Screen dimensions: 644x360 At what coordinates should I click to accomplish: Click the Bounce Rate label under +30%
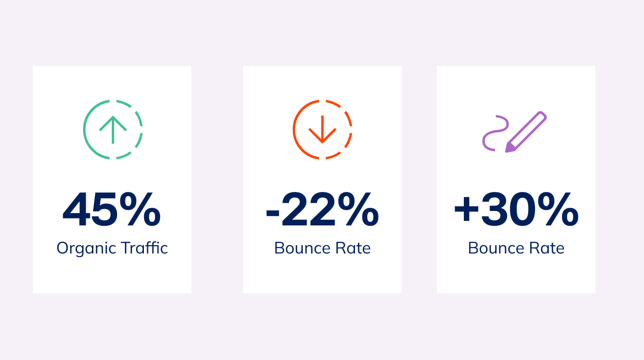coord(516,248)
